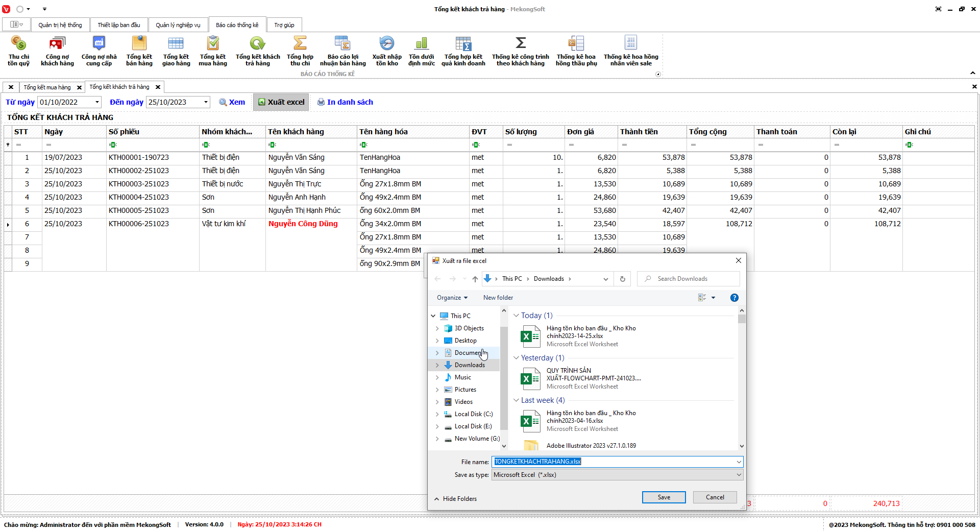Viewport: 980px width, 531px height.
Task: Open Thống kê hoa hồng nhân viên sale
Action: (631, 51)
